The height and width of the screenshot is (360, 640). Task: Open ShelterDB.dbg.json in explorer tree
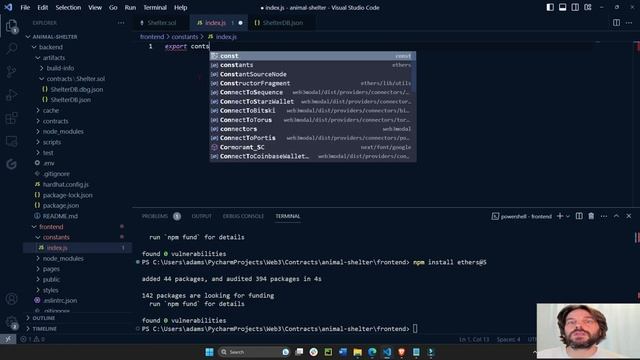click(x=77, y=89)
